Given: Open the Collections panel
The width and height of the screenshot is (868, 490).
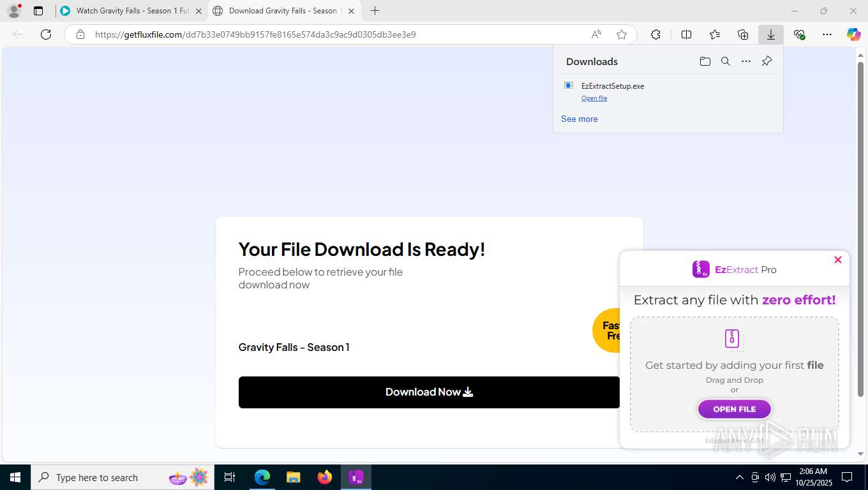Looking at the screenshot, I should pyautogui.click(x=743, y=34).
